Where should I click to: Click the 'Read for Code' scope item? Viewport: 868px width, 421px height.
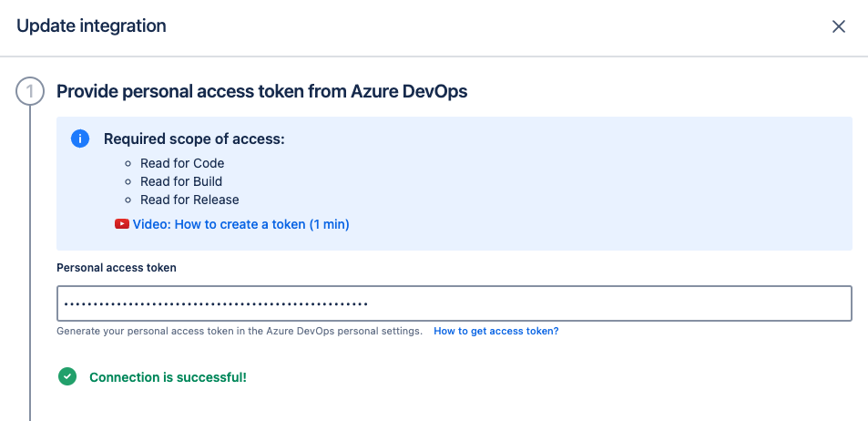coord(182,163)
